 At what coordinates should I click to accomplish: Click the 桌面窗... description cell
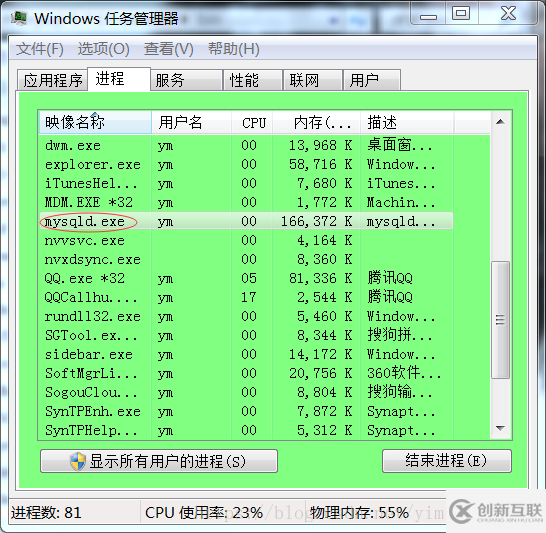[400, 145]
